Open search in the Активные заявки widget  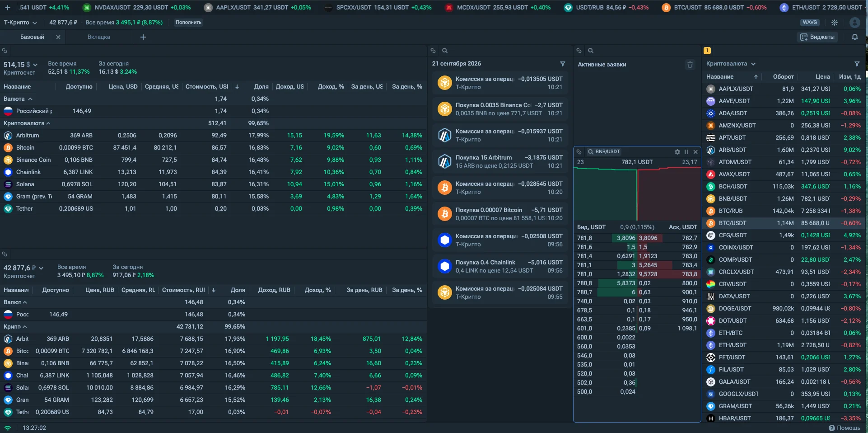click(x=591, y=51)
